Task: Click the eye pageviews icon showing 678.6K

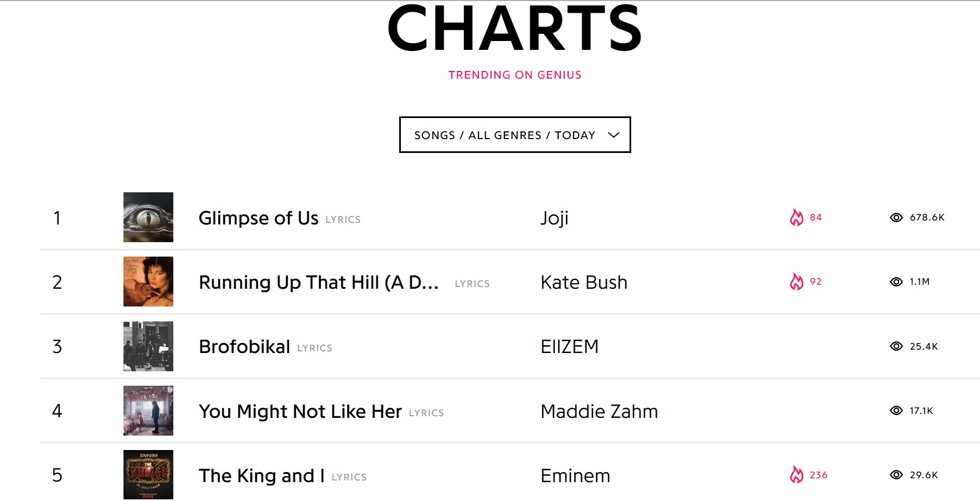Action: coord(895,218)
